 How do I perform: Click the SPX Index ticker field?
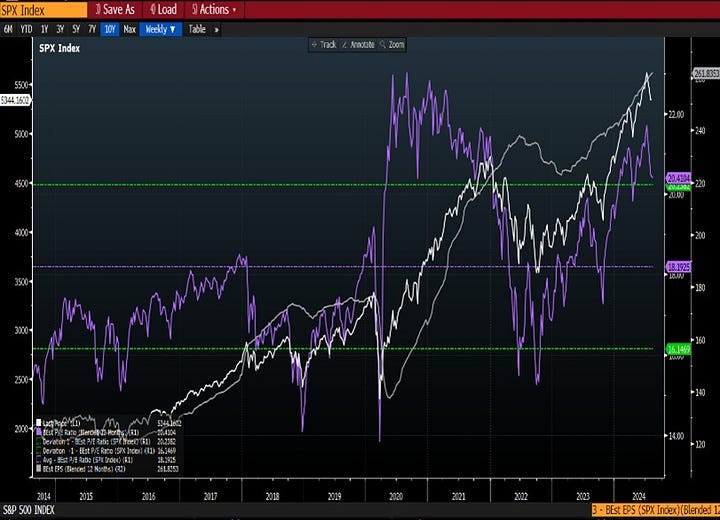[44, 10]
